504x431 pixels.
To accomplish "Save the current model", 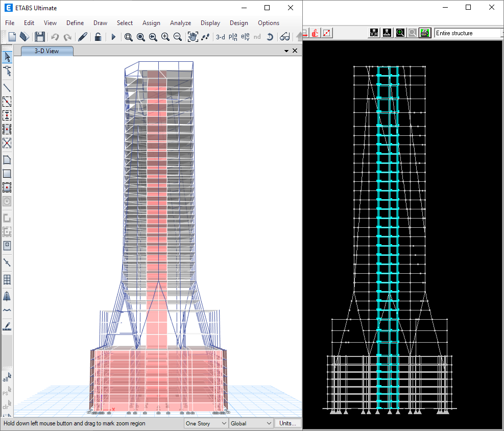I will pyautogui.click(x=40, y=37).
